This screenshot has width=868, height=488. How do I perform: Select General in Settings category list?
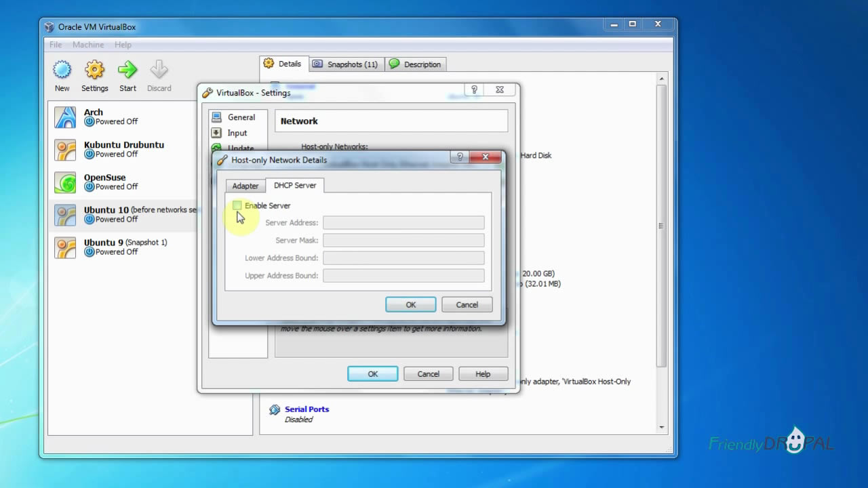pyautogui.click(x=238, y=117)
